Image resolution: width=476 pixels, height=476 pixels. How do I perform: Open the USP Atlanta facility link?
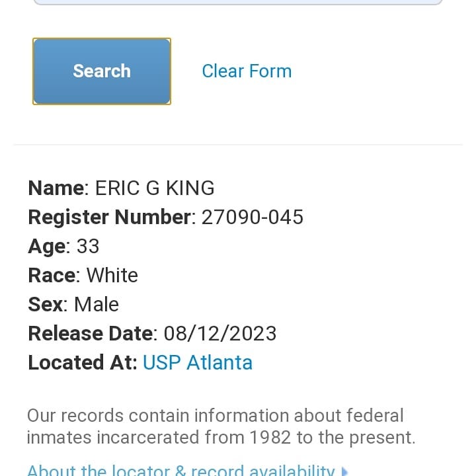(197, 362)
